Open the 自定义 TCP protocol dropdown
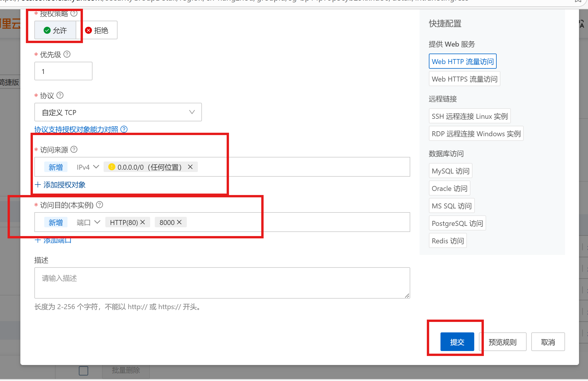Screen dimensions: 588x381 coord(118,112)
